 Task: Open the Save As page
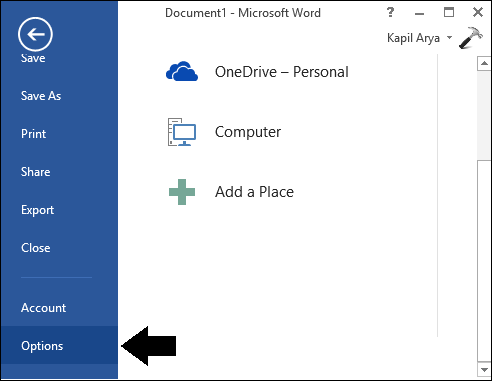pyautogui.click(x=41, y=96)
